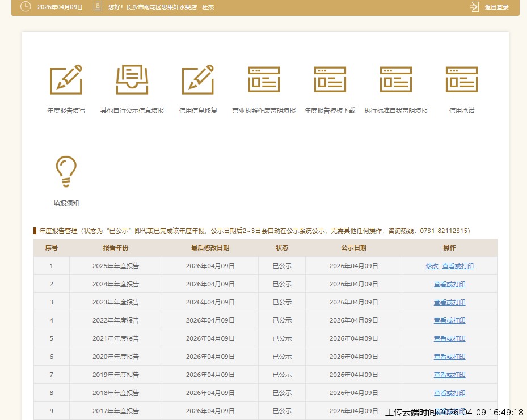
Task: Open 信用信息修复 edit icon
Action: (198, 79)
